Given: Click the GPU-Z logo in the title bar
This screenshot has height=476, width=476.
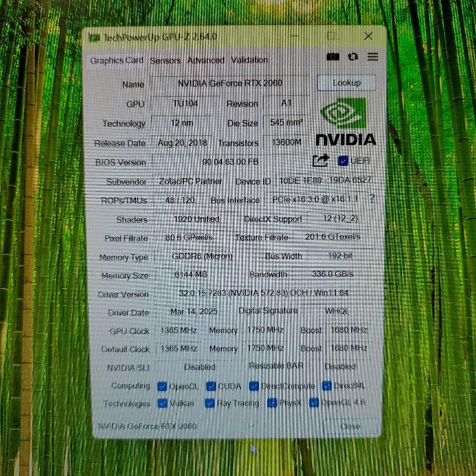Looking at the screenshot, I should point(94,37).
